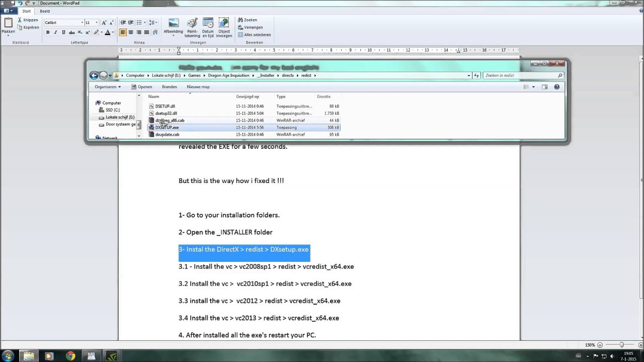Shrink font size with shrink-font icon
Screen dimensions: 644x362
click(x=111, y=23)
